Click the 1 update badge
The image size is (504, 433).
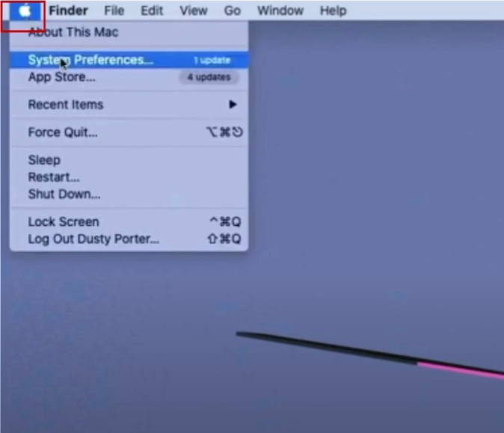tap(212, 60)
